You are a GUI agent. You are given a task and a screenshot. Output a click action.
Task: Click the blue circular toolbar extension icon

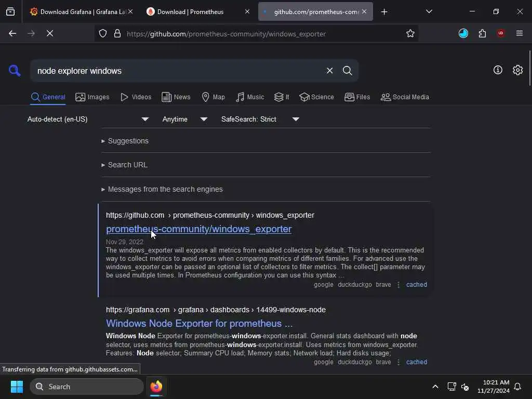pyautogui.click(x=463, y=33)
